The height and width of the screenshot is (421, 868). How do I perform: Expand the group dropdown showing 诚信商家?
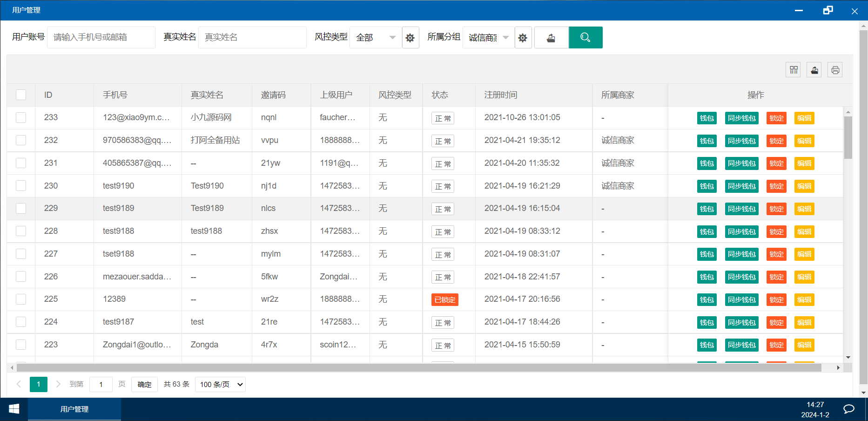(488, 38)
